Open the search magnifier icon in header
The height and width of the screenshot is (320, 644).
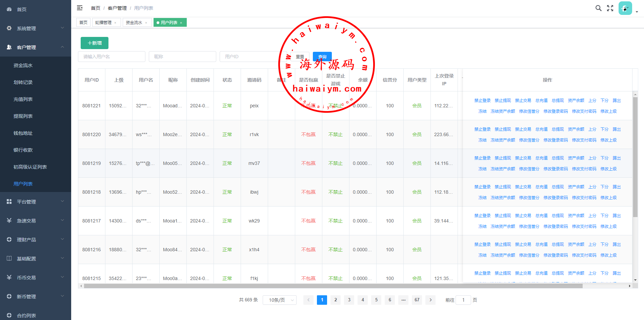click(x=599, y=8)
